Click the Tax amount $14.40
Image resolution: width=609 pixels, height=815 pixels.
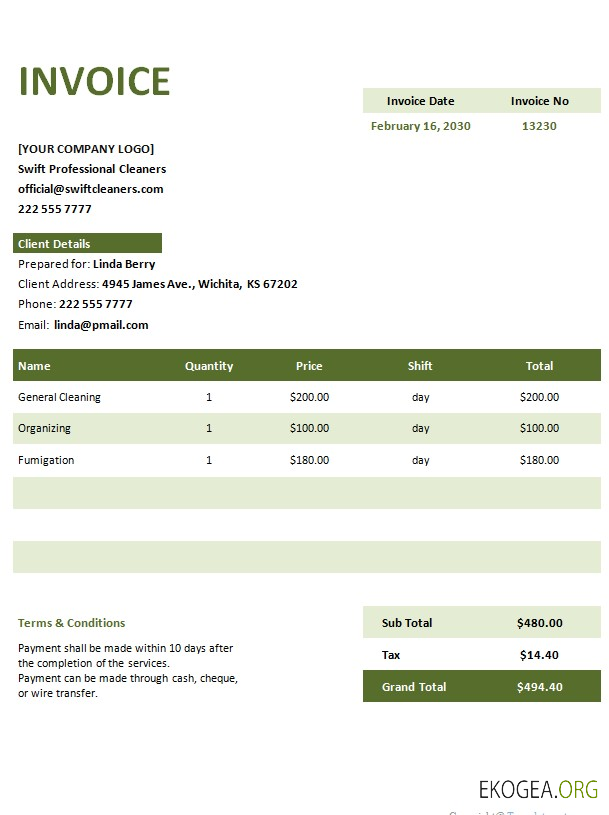tap(539, 655)
